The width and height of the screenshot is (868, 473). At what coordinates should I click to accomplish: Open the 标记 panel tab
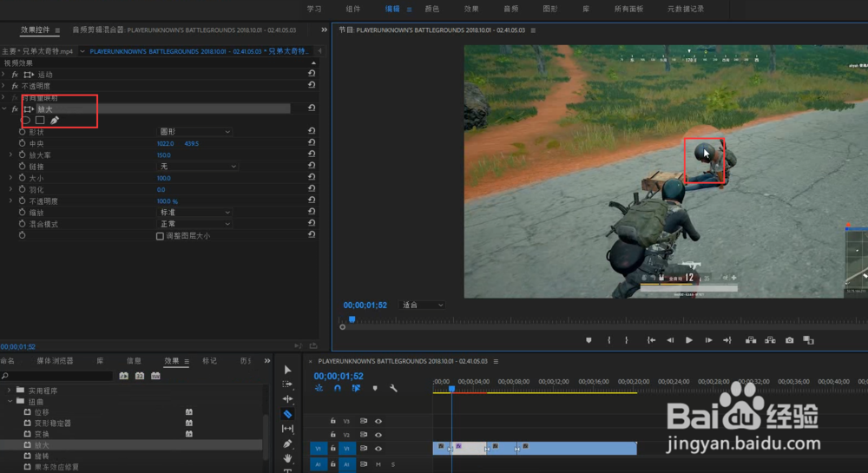click(x=209, y=361)
